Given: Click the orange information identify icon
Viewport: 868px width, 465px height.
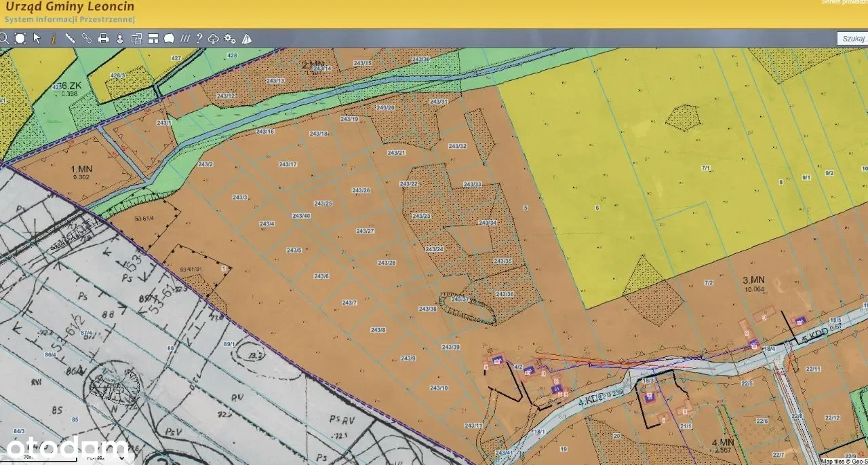Looking at the screenshot, I should click(x=54, y=39).
